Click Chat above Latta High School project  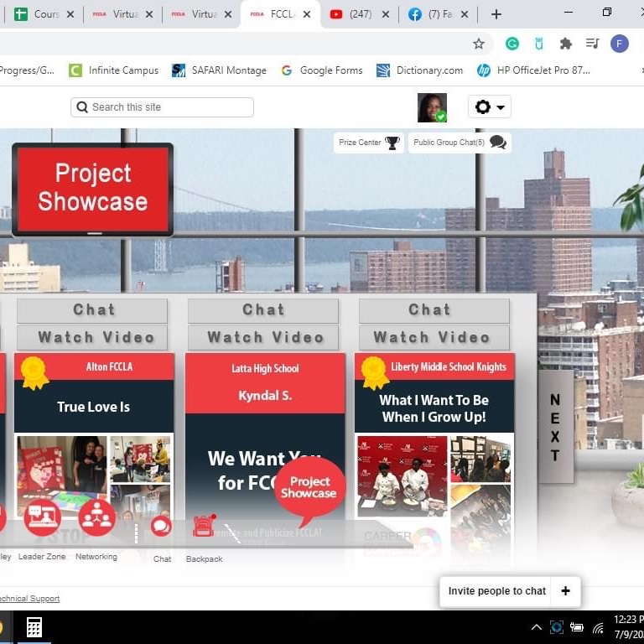coord(263,310)
